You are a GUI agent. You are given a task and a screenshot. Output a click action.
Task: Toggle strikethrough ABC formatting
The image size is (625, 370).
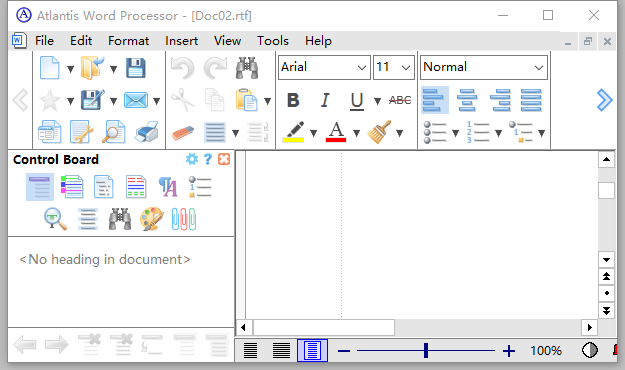pos(400,100)
